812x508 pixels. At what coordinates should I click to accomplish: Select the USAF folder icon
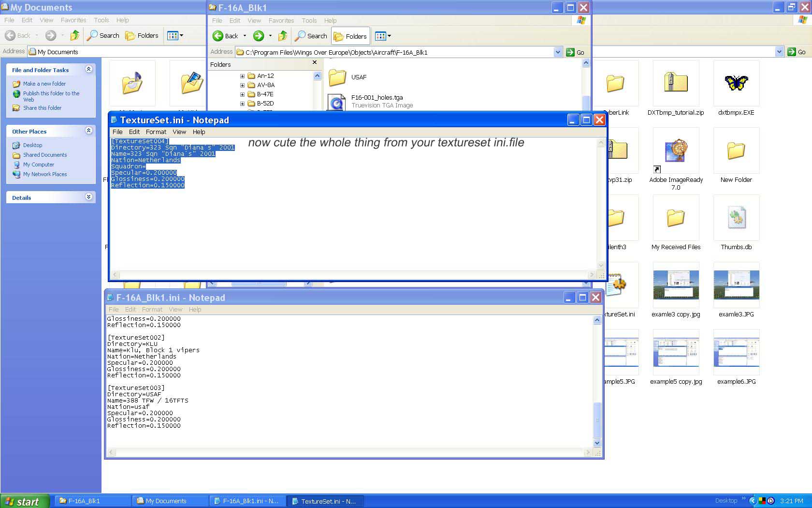point(337,77)
